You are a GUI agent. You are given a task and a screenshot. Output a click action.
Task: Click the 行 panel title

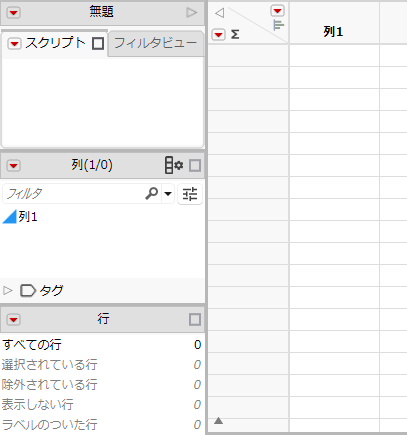(103, 319)
